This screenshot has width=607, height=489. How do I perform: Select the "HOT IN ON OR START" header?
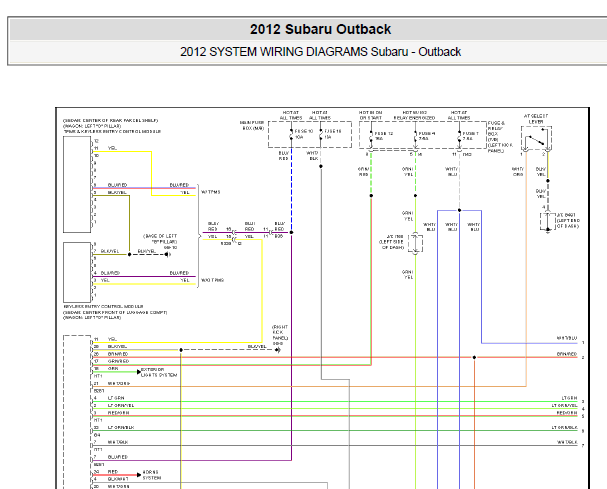point(370,115)
